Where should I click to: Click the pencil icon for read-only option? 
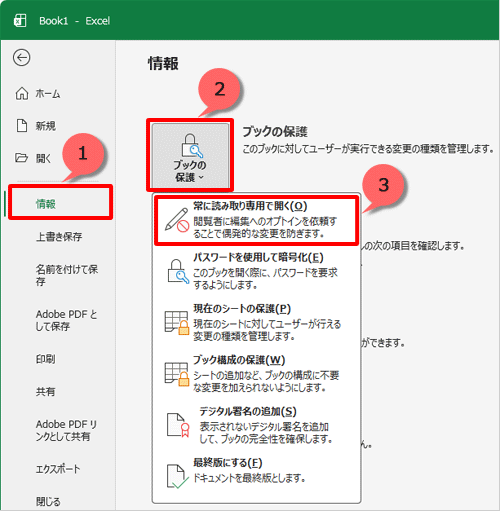(177, 220)
